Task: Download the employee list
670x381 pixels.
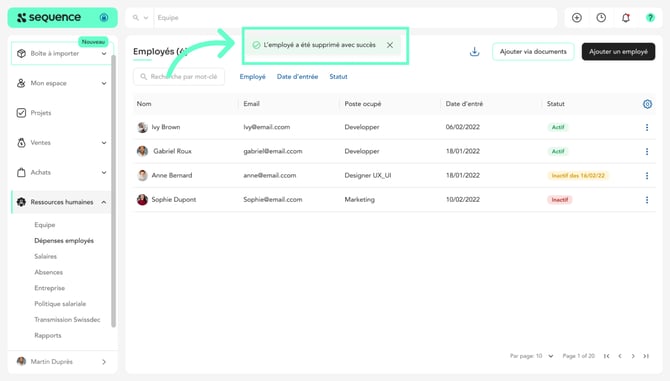Action: (474, 52)
